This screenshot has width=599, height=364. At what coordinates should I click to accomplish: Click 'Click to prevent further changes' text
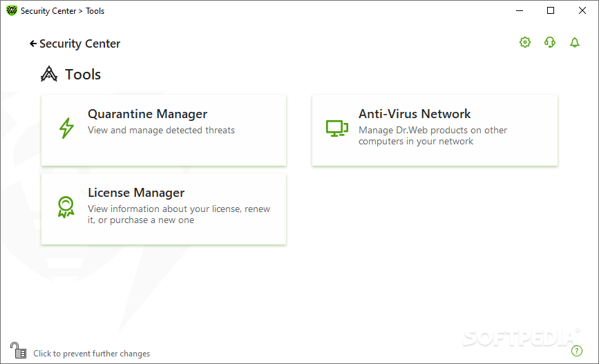pyautogui.click(x=92, y=354)
